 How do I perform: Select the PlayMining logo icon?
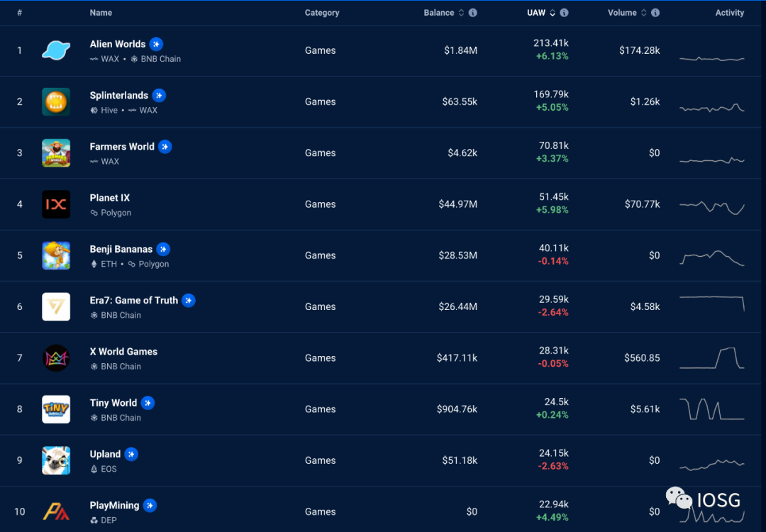pyautogui.click(x=56, y=511)
